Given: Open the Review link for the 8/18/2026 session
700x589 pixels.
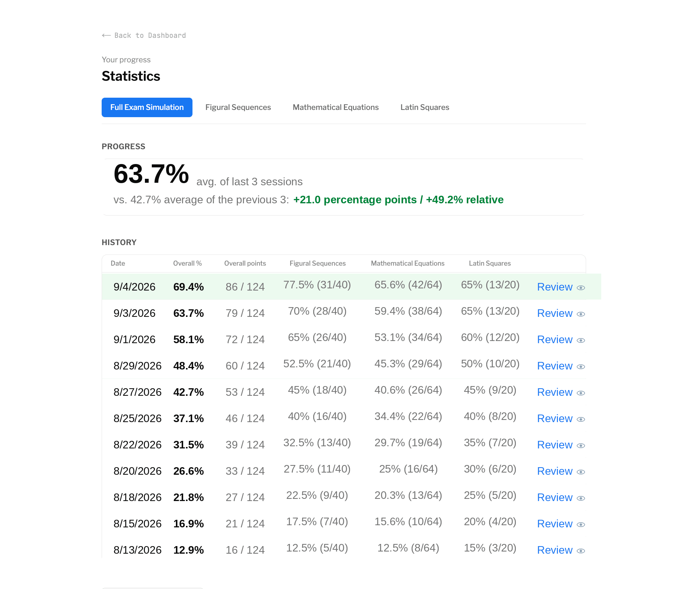Looking at the screenshot, I should pos(555,497).
